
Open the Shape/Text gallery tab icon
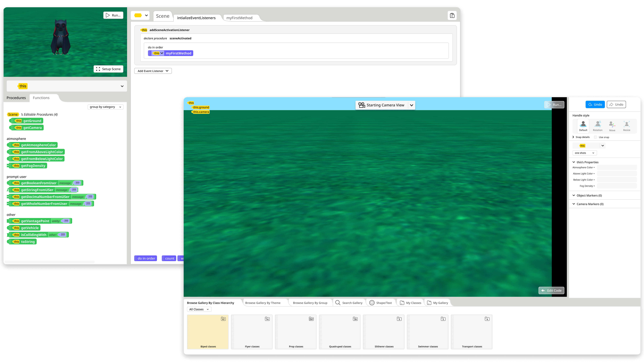(x=372, y=303)
